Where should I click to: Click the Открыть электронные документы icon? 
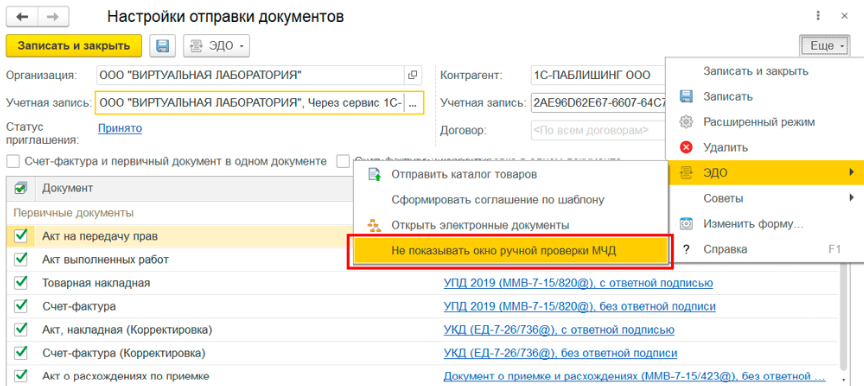[375, 225]
